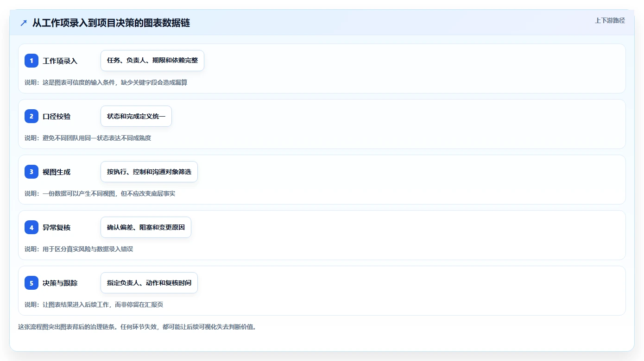Image resolution: width=644 pixels, height=361 pixels.
Task: Select the 口径校验 step title
Action: [57, 116]
